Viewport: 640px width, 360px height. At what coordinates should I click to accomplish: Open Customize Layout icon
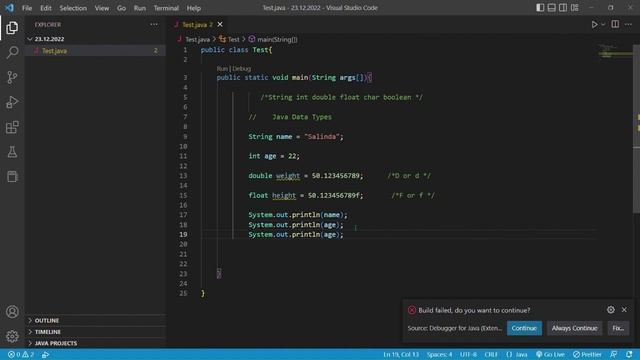point(574,8)
